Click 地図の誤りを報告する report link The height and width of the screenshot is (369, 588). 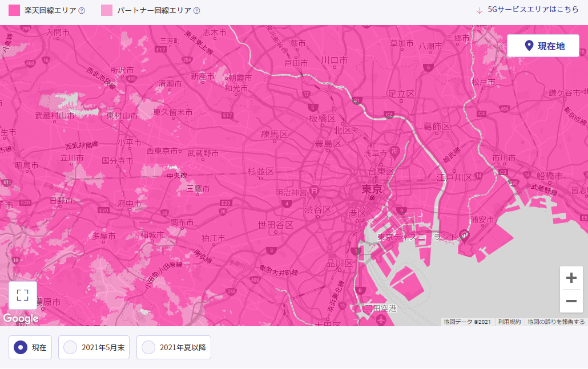tap(556, 322)
